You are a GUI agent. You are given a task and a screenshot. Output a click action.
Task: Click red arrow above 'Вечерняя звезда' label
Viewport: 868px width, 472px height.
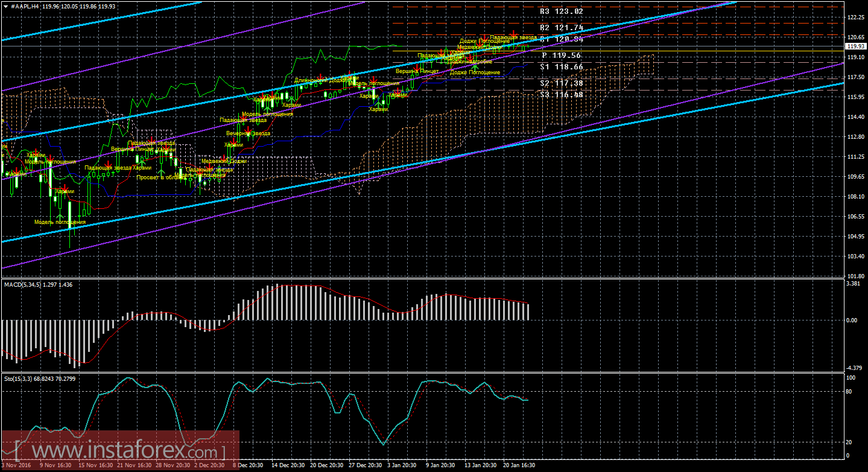coord(248,129)
